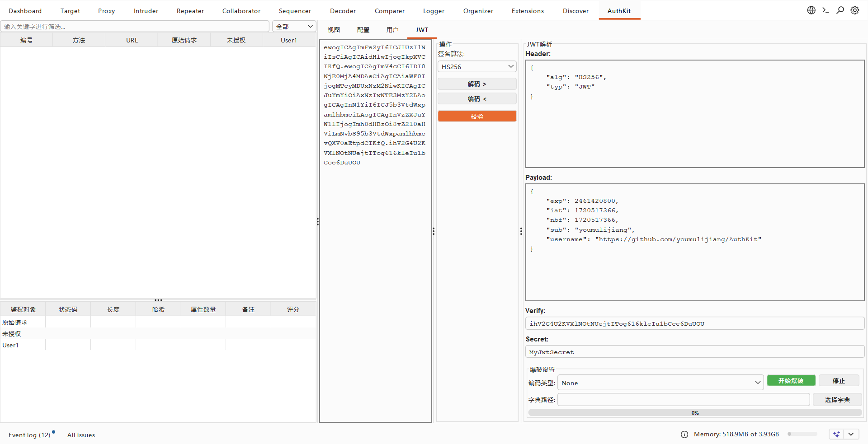Click the 字典路径 path input field

(x=684, y=400)
